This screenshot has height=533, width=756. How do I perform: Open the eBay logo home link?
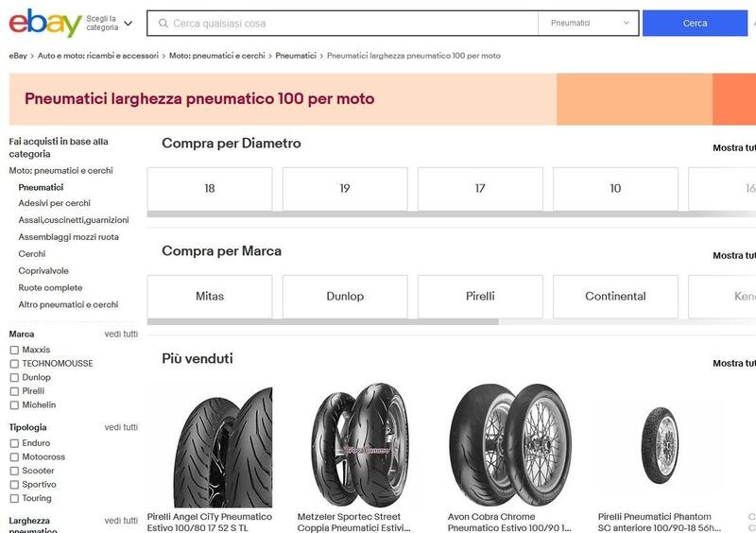(x=45, y=23)
